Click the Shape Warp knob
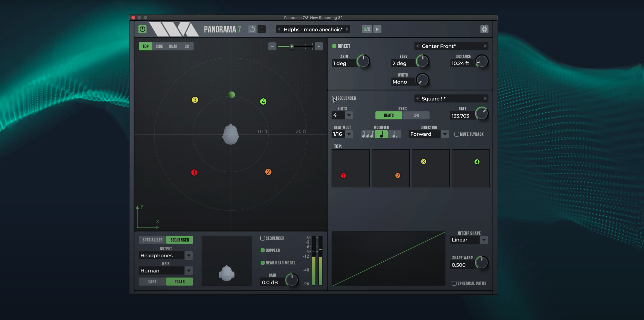Screen dimensions: 644x320 click(481, 262)
